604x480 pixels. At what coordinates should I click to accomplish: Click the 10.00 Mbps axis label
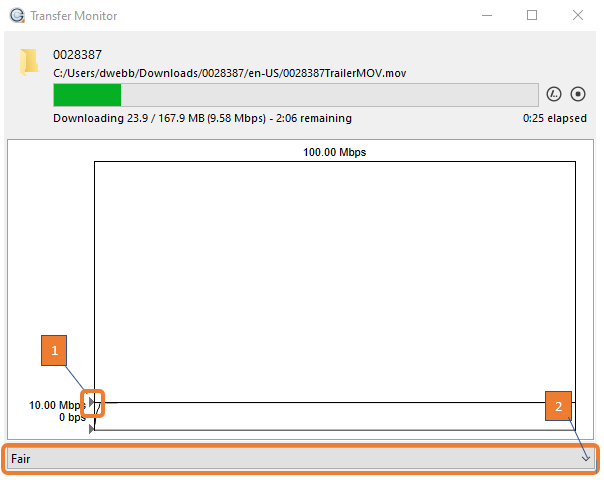(57, 405)
